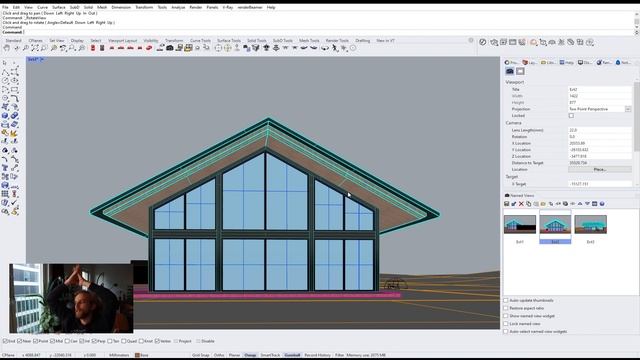
Task: Switch to the Solid Tools toolbar tab
Action: point(256,41)
